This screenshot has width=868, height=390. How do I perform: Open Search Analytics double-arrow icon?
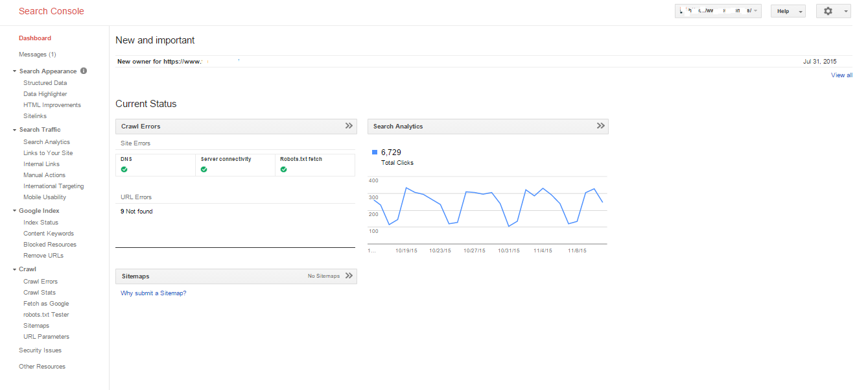tap(601, 126)
